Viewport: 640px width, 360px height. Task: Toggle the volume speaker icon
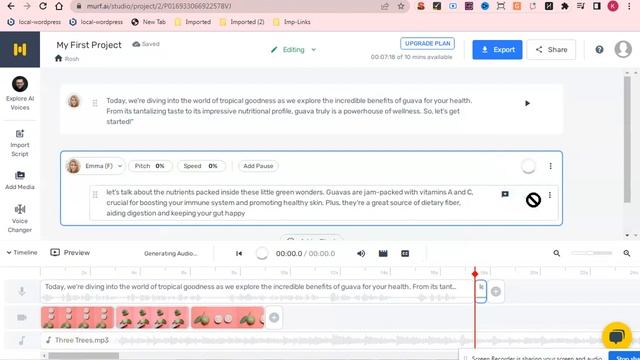(x=361, y=253)
